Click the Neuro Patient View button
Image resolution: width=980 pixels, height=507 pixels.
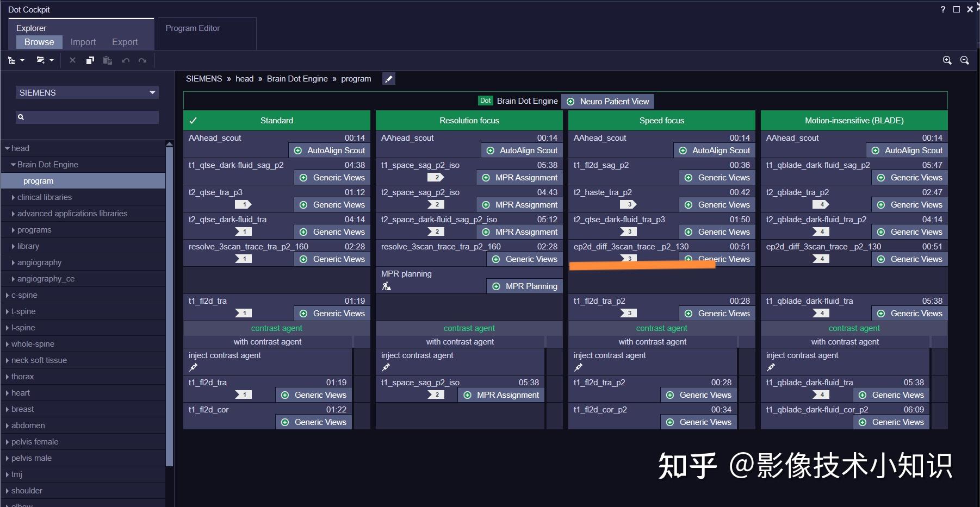(x=607, y=101)
